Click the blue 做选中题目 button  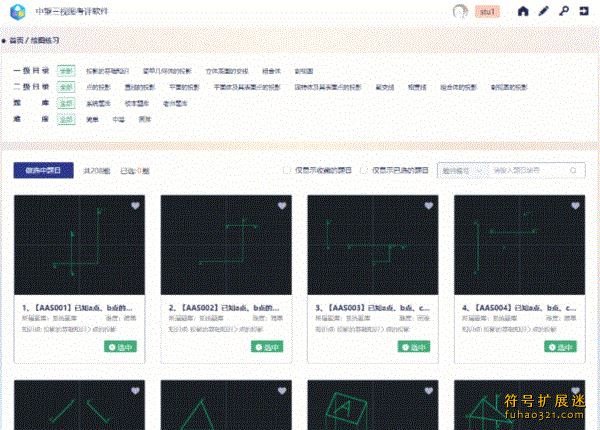pos(43,170)
